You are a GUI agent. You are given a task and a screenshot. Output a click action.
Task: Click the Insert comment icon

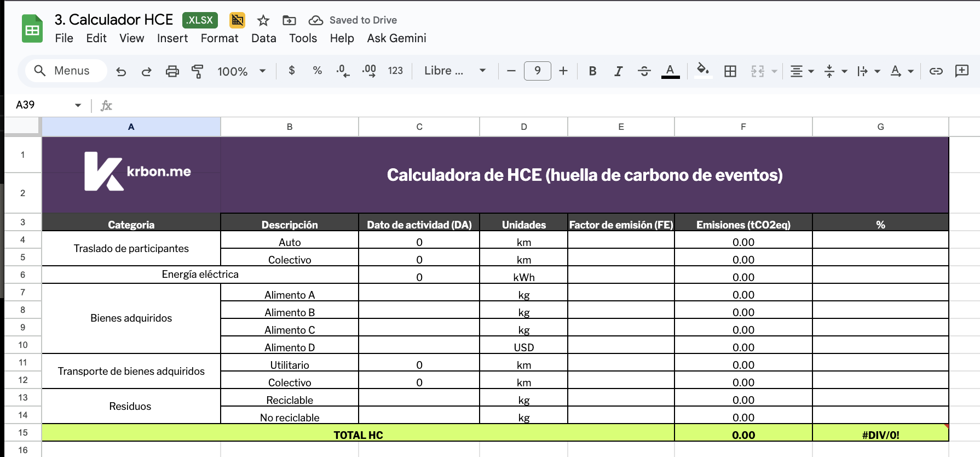pyautogui.click(x=961, y=71)
